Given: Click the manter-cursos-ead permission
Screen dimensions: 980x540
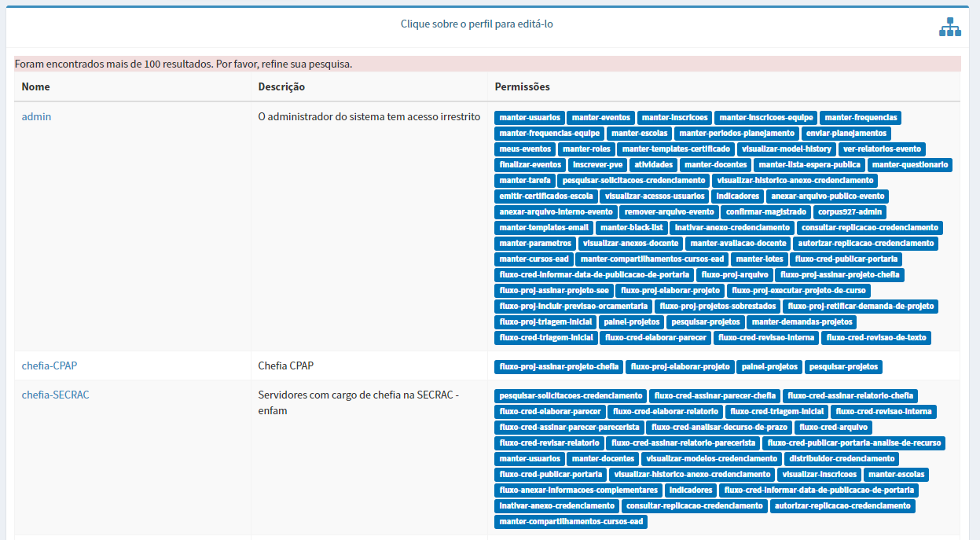Looking at the screenshot, I should click(534, 259).
